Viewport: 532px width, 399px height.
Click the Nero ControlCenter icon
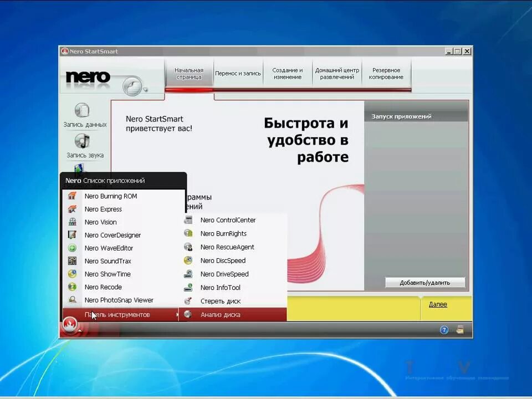(188, 220)
